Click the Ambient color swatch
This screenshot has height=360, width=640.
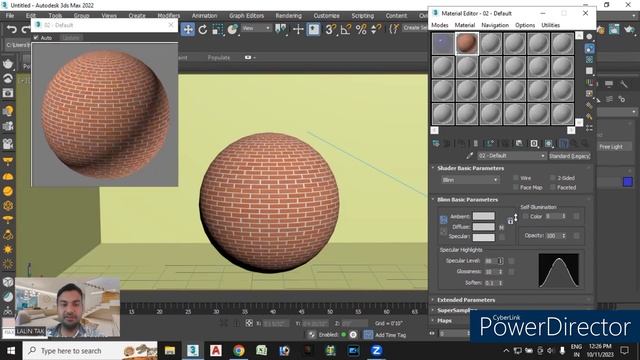pos(484,216)
